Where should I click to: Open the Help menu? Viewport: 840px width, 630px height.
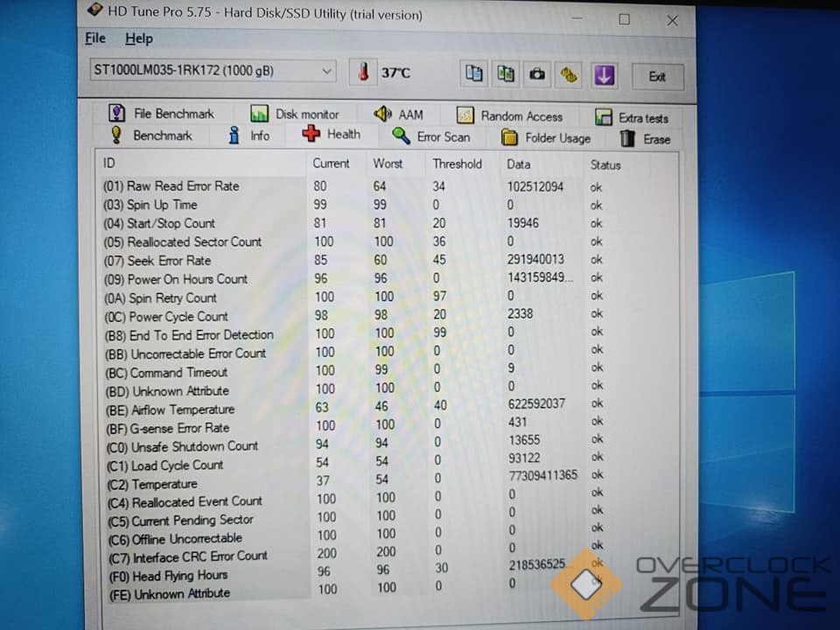tap(139, 38)
